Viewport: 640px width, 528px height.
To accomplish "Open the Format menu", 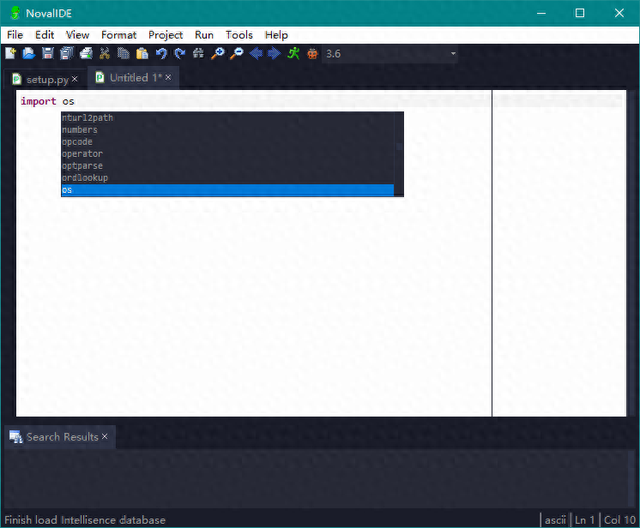I will pos(119,35).
